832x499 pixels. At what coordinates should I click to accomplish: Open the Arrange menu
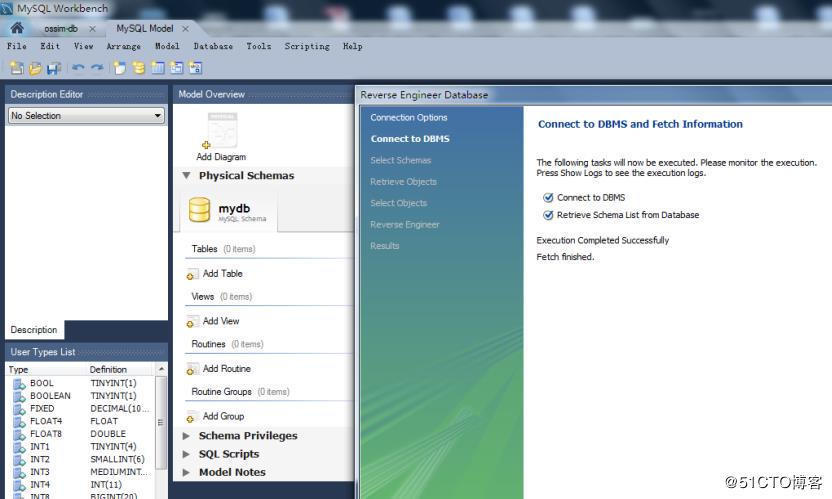124,46
